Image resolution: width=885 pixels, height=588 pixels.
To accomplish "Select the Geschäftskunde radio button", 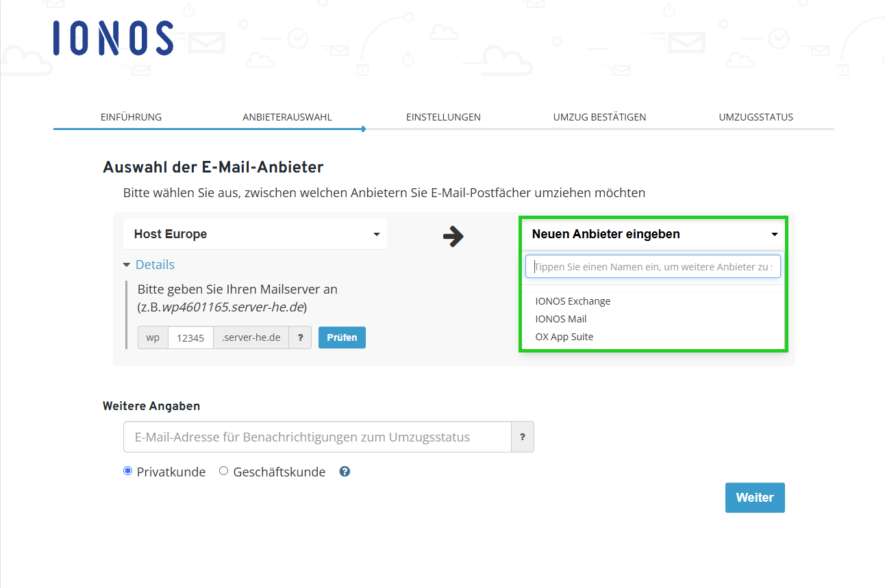I will pos(223,471).
